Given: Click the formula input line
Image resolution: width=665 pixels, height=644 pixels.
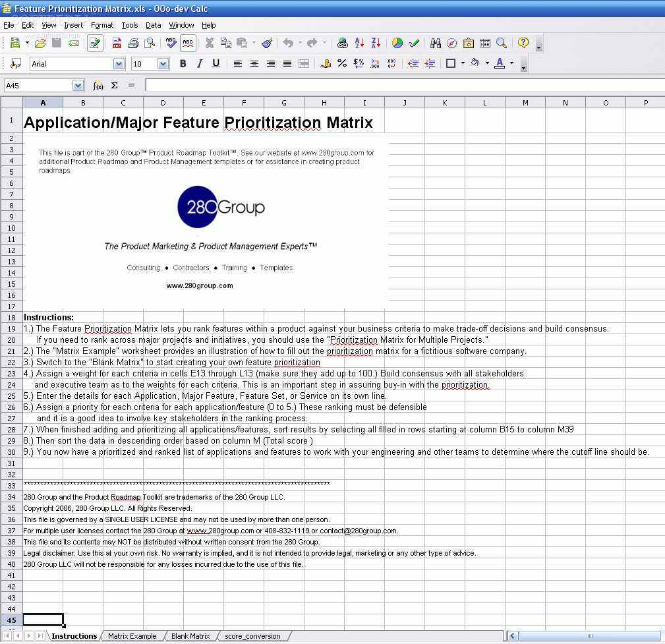Looking at the screenshot, I should (405, 85).
